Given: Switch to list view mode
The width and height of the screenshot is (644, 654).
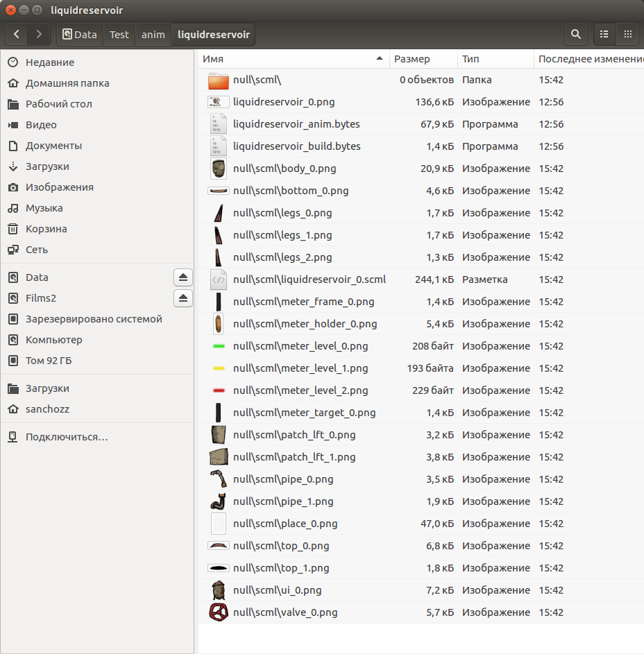Looking at the screenshot, I should pos(604,34).
